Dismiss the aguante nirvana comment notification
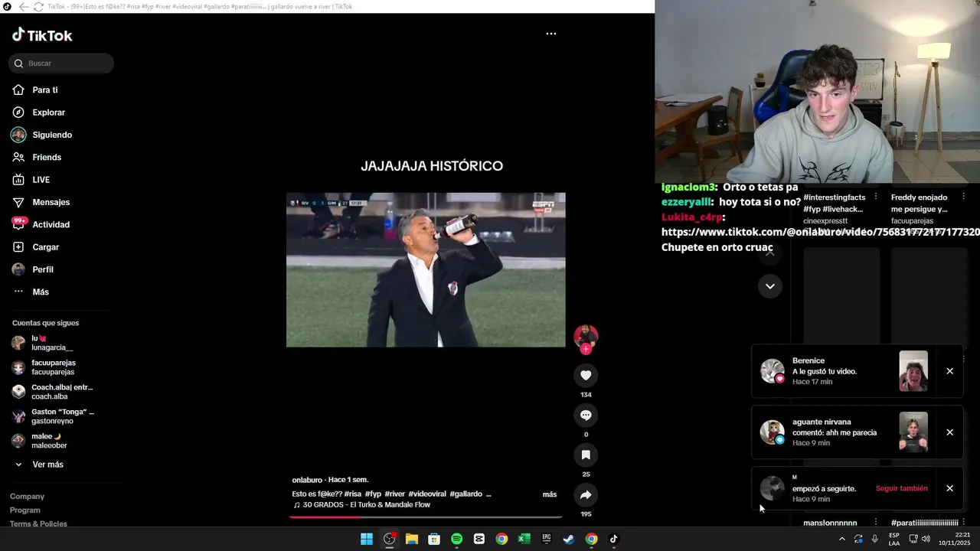980x551 pixels. pyautogui.click(x=949, y=432)
